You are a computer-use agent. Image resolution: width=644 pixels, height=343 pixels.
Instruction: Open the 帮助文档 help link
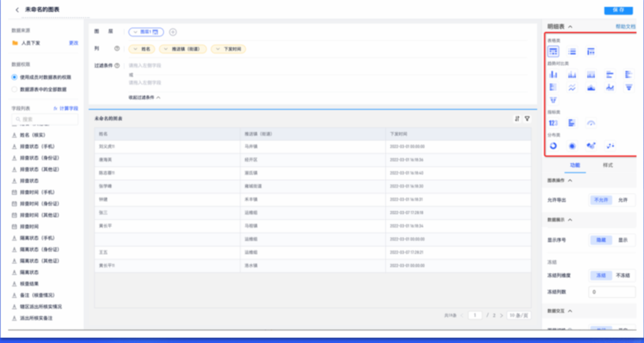(x=625, y=27)
